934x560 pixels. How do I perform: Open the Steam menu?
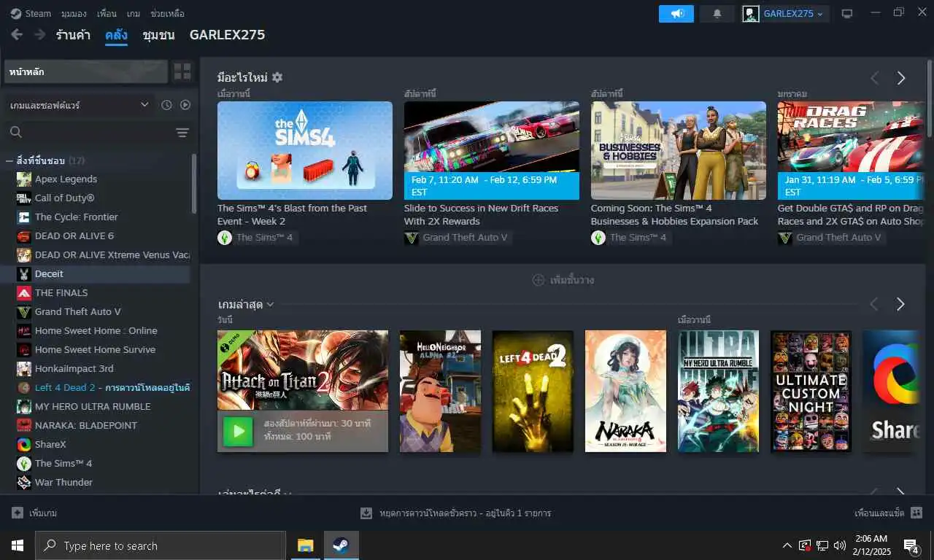(x=31, y=14)
